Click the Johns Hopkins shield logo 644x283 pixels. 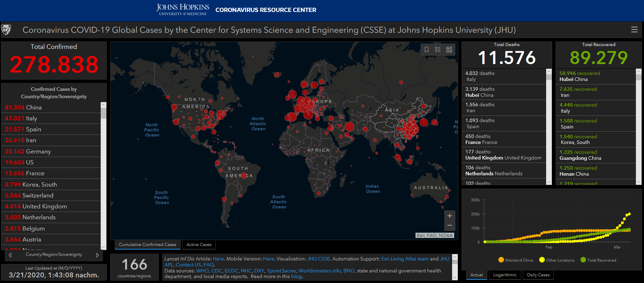click(x=6, y=30)
